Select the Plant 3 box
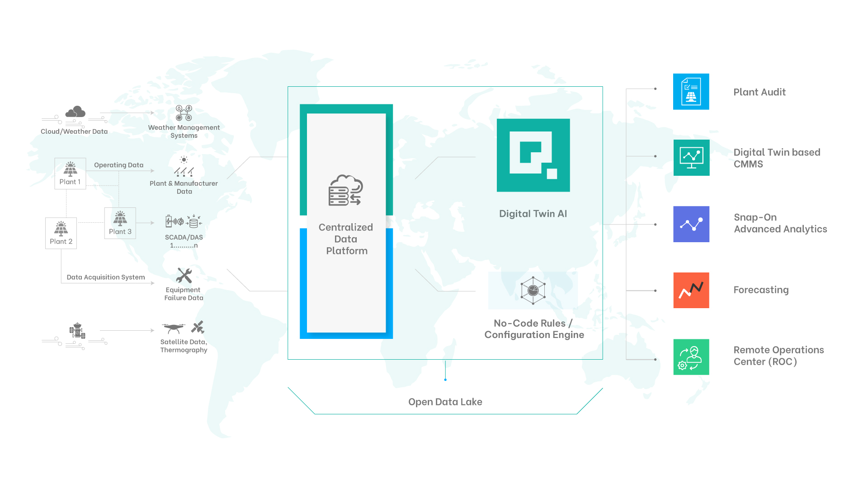 120,223
